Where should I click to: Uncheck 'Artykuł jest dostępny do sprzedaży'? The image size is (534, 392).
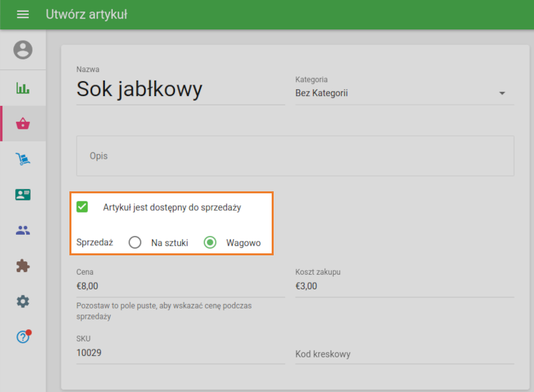click(82, 207)
